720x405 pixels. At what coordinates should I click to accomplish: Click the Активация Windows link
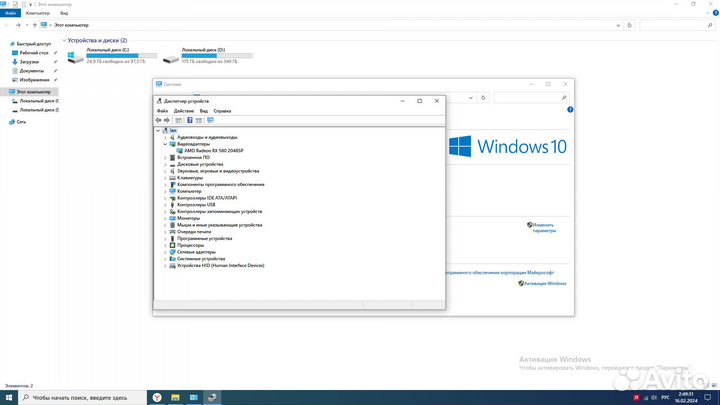point(545,283)
